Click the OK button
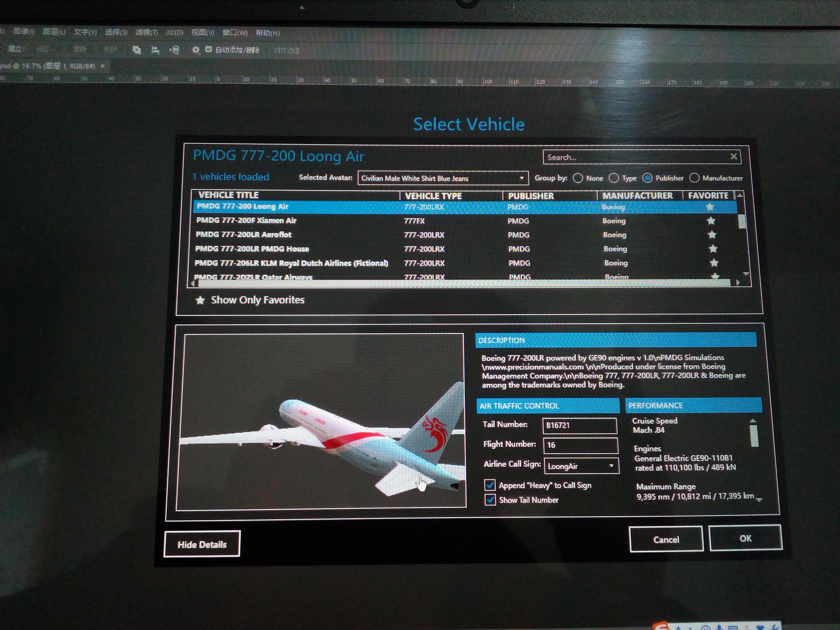 746,538
